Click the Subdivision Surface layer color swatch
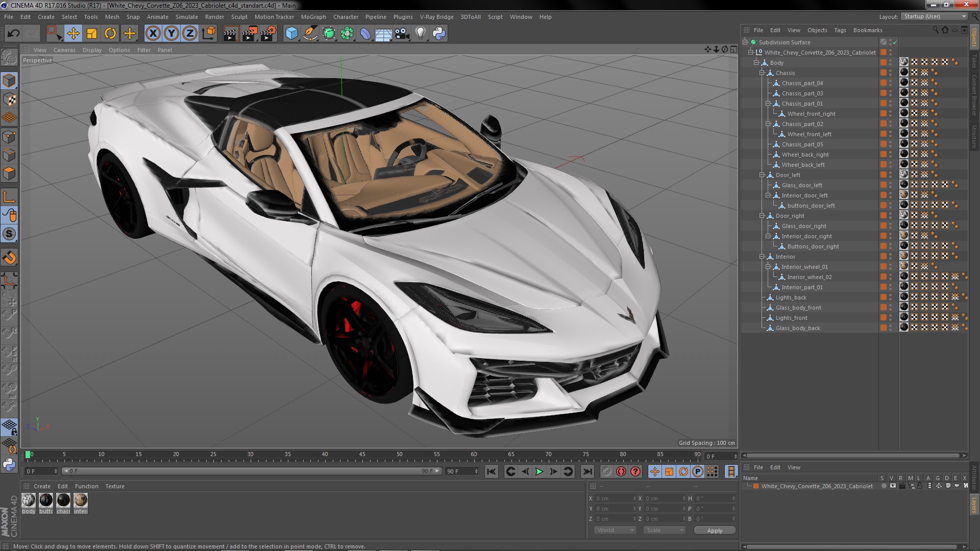The width and height of the screenshot is (980, 551). 884,42
